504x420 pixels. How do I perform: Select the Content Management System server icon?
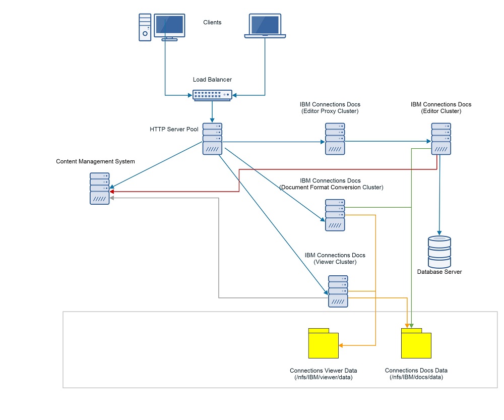click(99, 188)
